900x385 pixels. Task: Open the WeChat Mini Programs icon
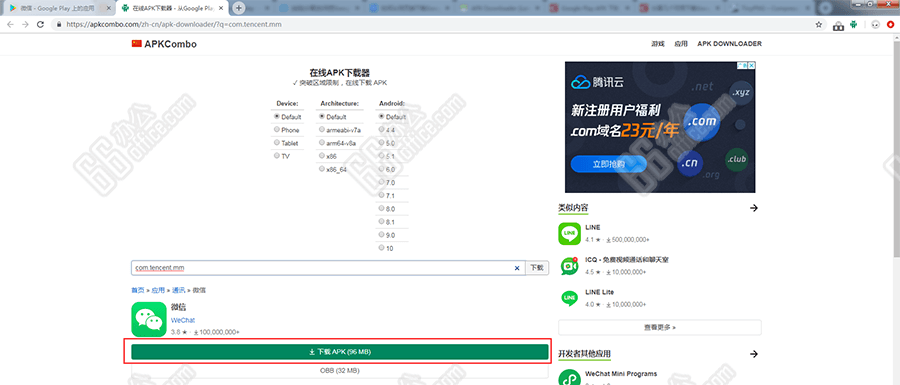tap(569, 377)
